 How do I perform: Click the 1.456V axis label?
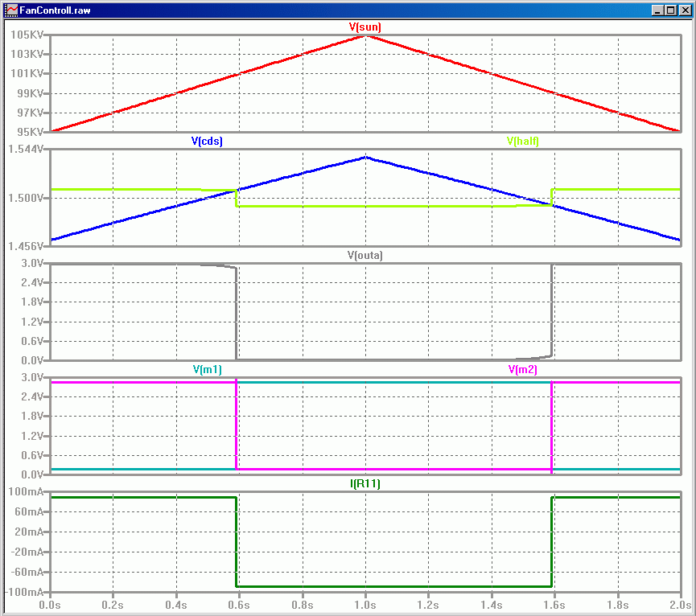pyautogui.click(x=25, y=246)
